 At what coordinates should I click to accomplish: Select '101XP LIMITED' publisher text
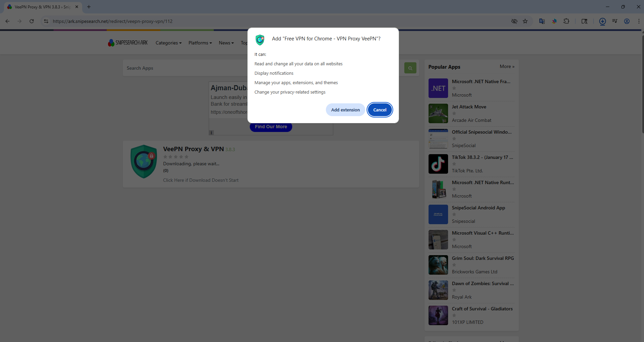(x=467, y=322)
